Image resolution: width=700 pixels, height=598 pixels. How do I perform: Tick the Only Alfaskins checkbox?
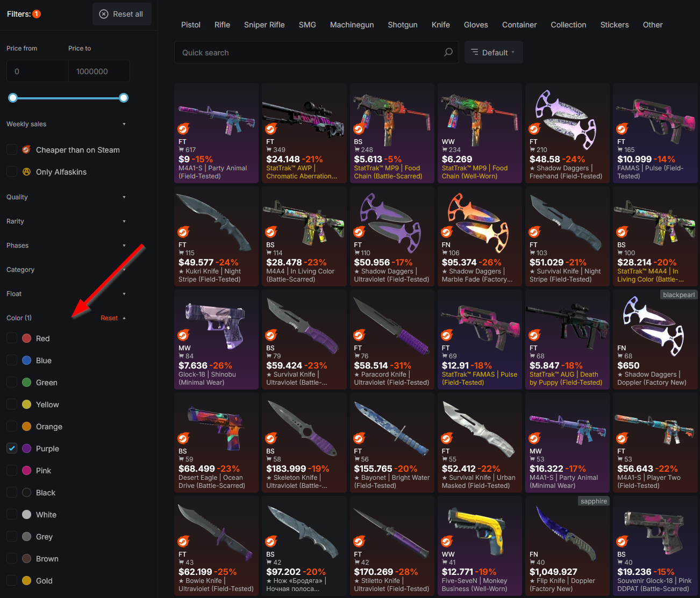[12, 171]
